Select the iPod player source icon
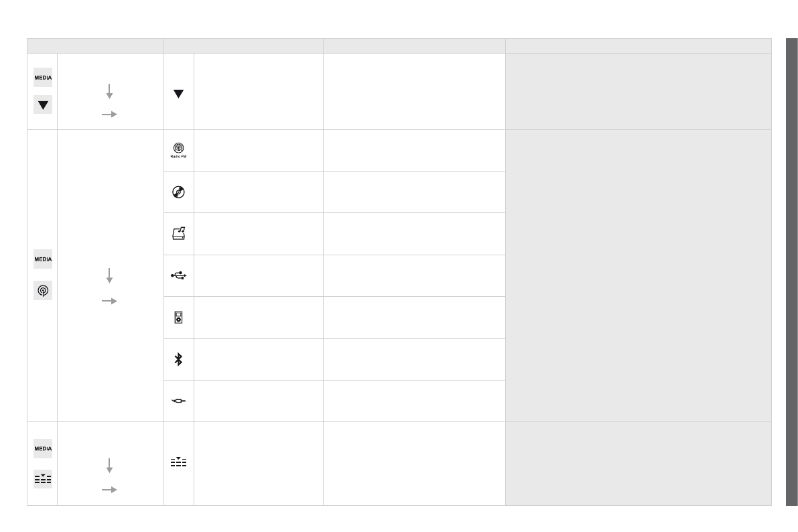Viewport: 798px width, 532px height. click(178, 317)
